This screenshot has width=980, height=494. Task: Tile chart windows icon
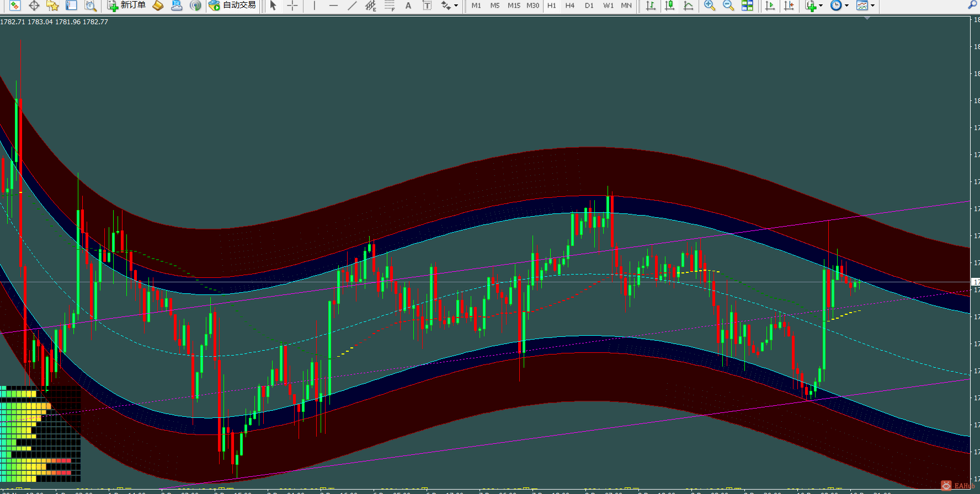(x=747, y=6)
